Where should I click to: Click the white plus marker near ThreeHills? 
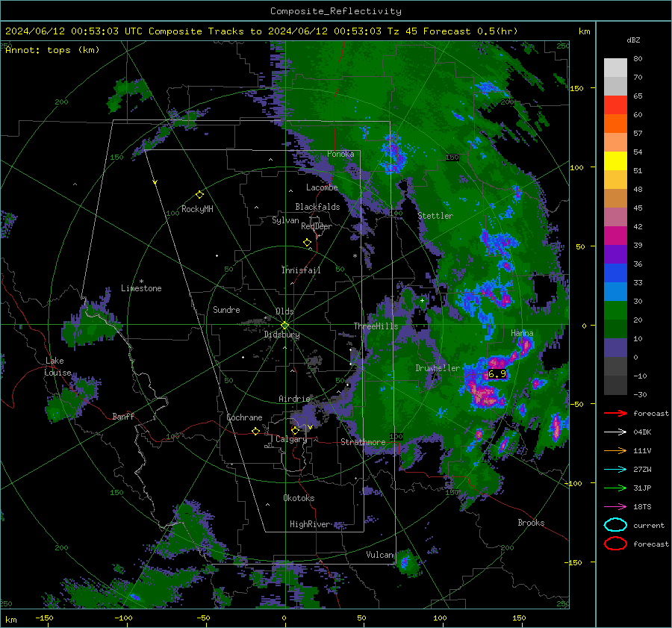[422, 300]
